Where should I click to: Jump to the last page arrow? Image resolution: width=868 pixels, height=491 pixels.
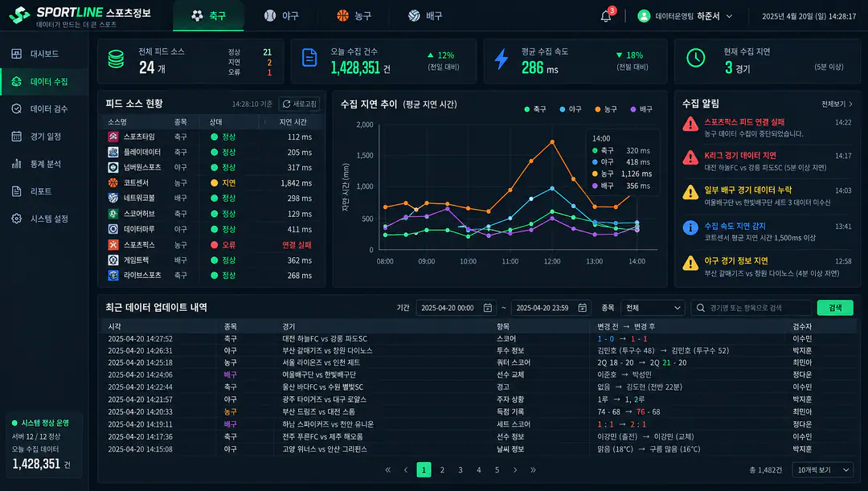coord(533,470)
